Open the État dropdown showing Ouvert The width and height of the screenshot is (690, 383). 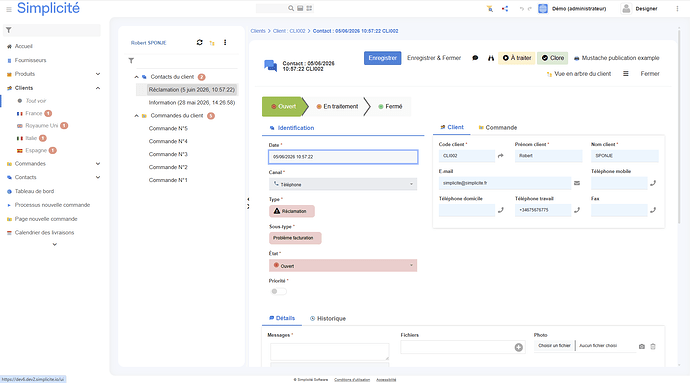coord(343,265)
